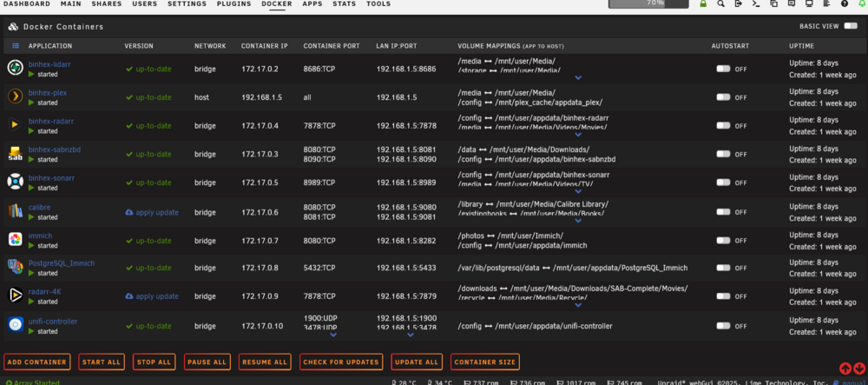Click the Stop All button
This screenshot has width=868, height=385.
pos(154,362)
